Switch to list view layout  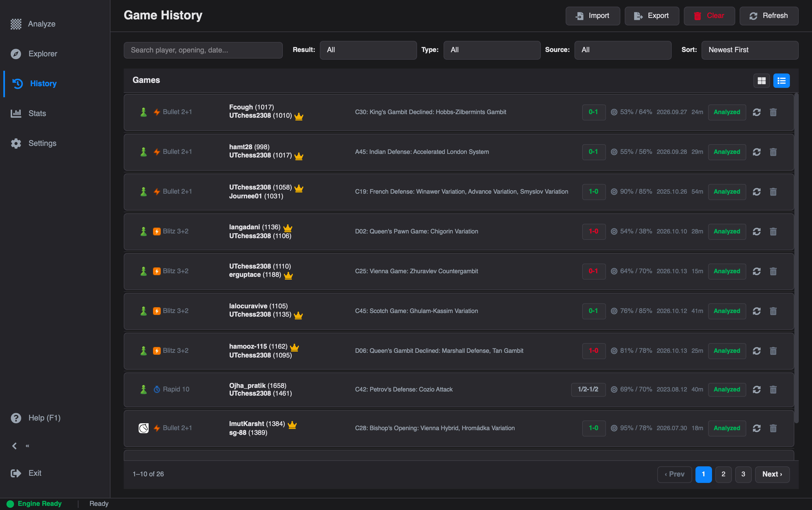[781, 81]
